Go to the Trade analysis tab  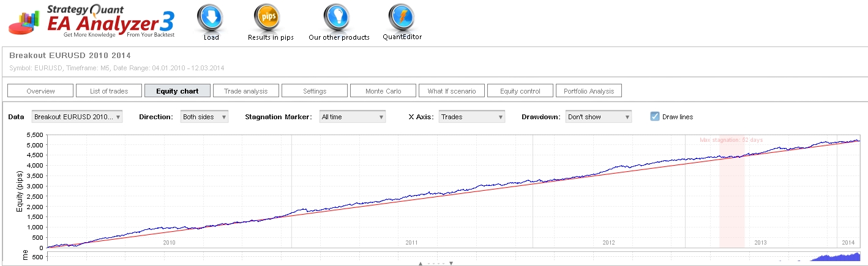246,91
